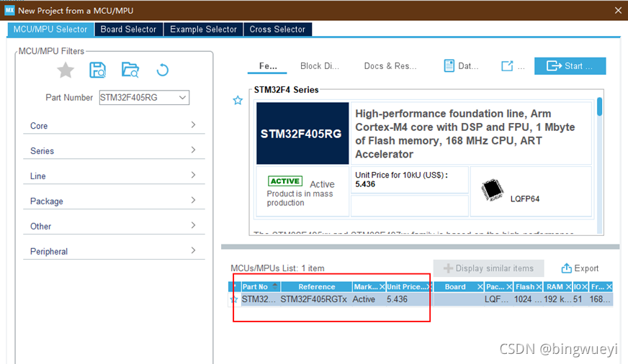Select the STM32F405RGTx reference cell
628x364 pixels.
(x=313, y=299)
